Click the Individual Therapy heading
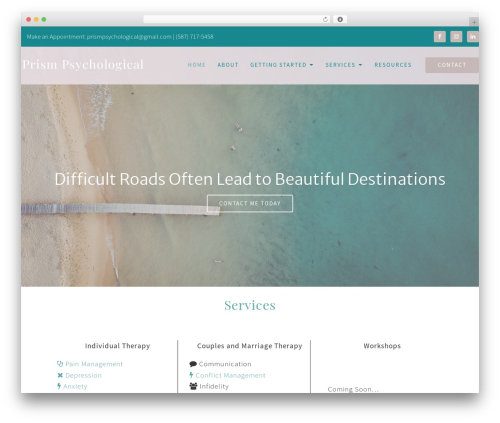This screenshot has height=423, width=500. tap(117, 346)
